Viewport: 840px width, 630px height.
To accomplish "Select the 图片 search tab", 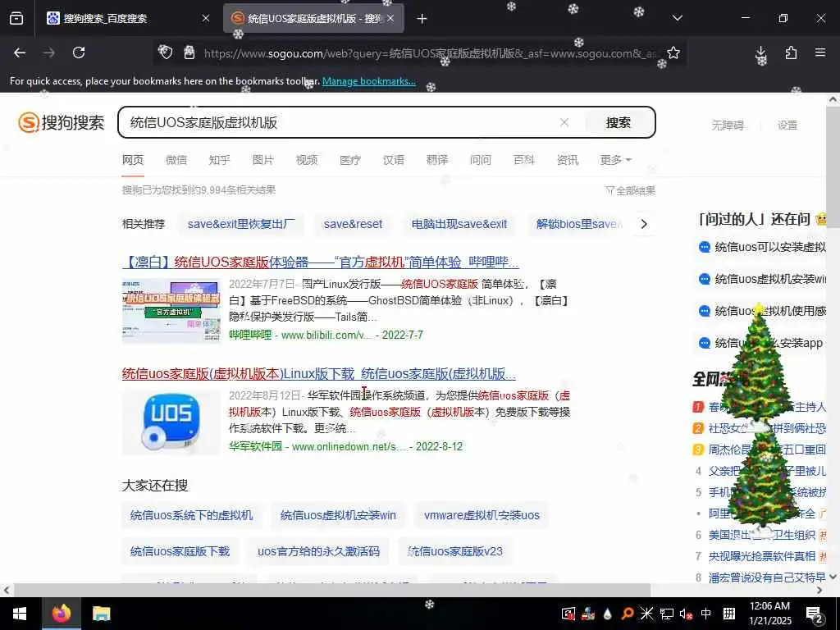I will click(263, 160).
